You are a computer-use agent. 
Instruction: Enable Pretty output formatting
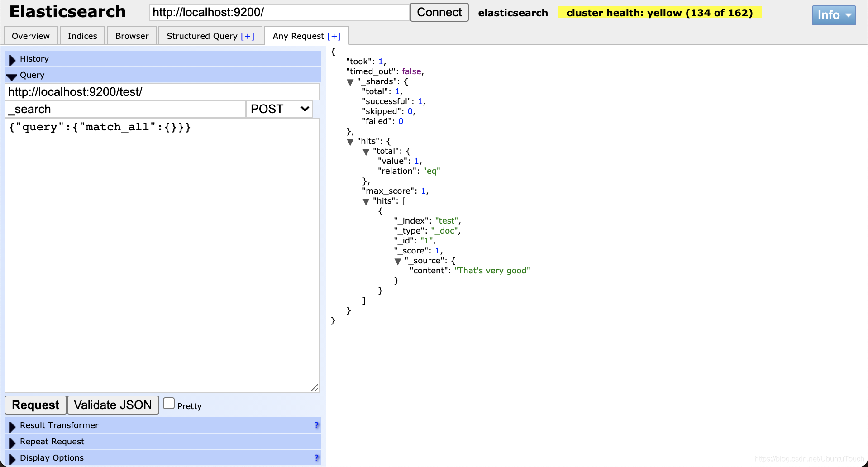(169, 402)
